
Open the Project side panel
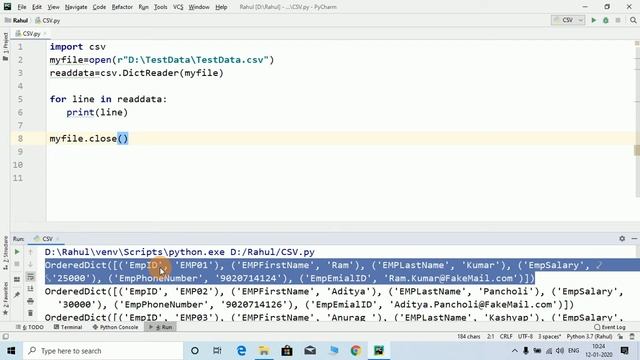[x=5, y=47]
